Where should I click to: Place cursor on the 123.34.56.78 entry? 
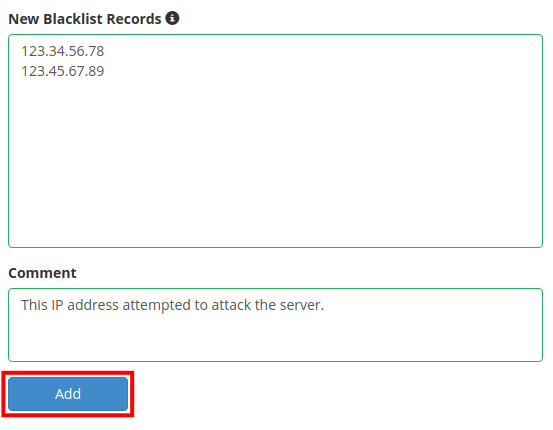tap(63, 51)
